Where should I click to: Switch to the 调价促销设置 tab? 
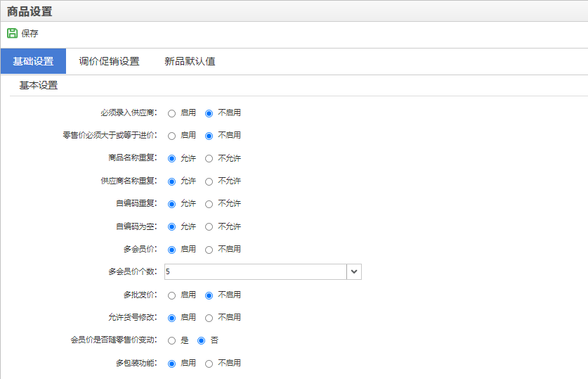(x=109, y=61)
